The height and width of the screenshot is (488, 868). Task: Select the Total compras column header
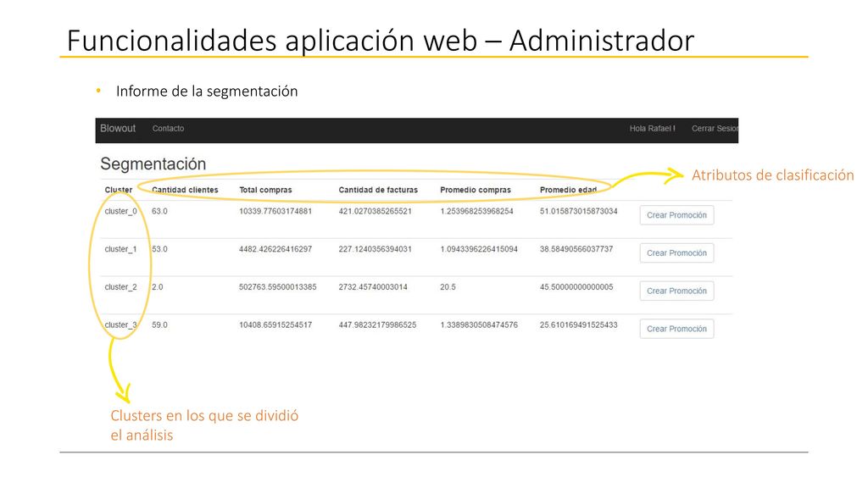click(x=265, y=190)
